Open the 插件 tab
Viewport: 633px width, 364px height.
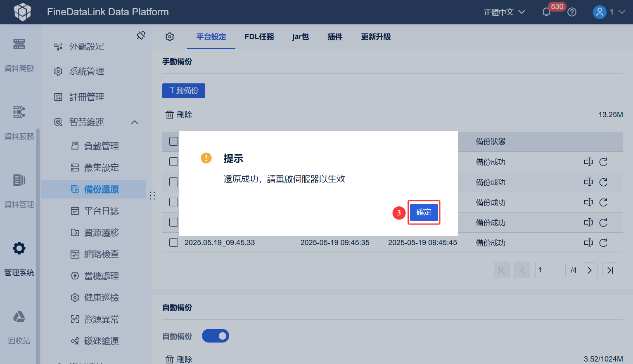(x=335, y=37)
